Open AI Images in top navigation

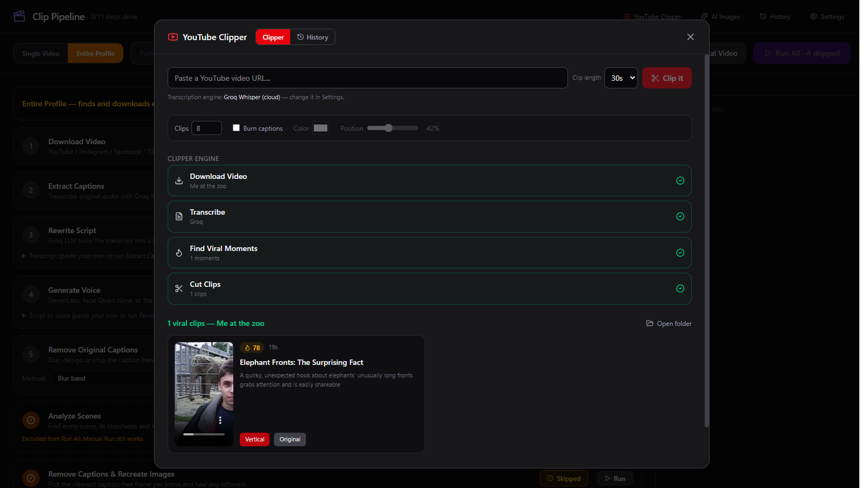pos(720,17)
